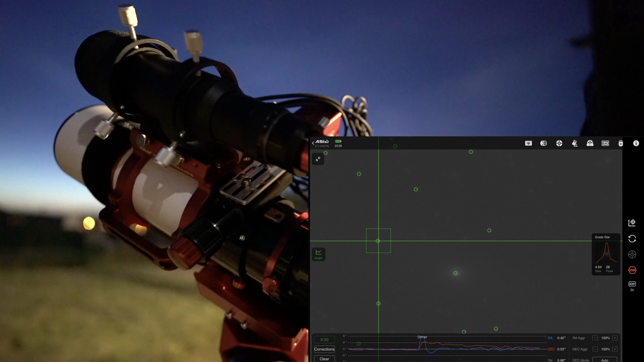Change the 2s exposure duration setting
This screenshot has width=644, height=362.
click(632, 284)
